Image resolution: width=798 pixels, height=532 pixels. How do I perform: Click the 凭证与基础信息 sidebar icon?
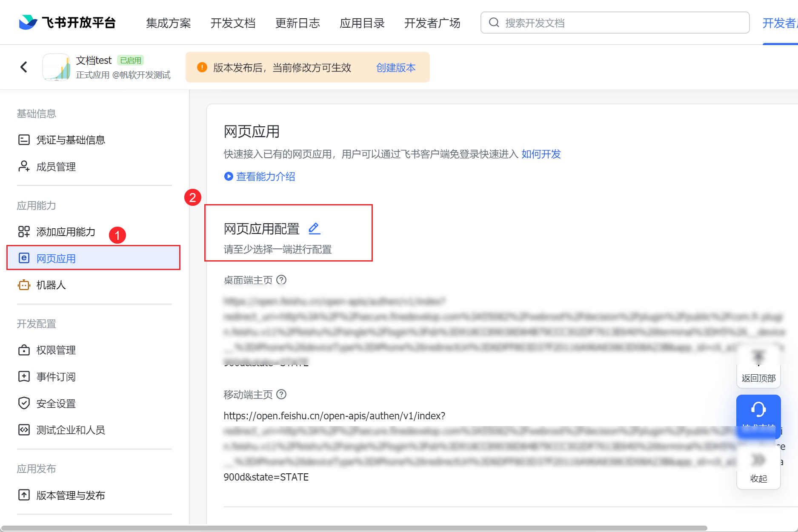pos(24,140)
